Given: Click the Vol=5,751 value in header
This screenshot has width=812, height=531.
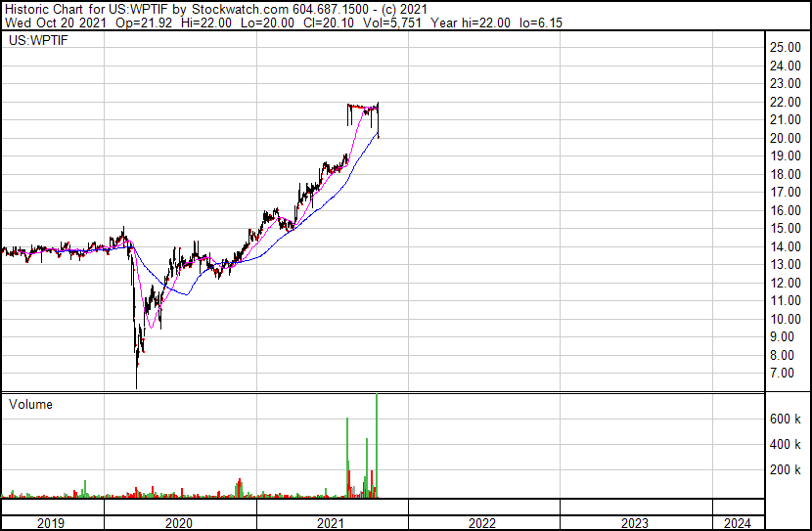Looking at the screenshot, I should click(392, 22).
